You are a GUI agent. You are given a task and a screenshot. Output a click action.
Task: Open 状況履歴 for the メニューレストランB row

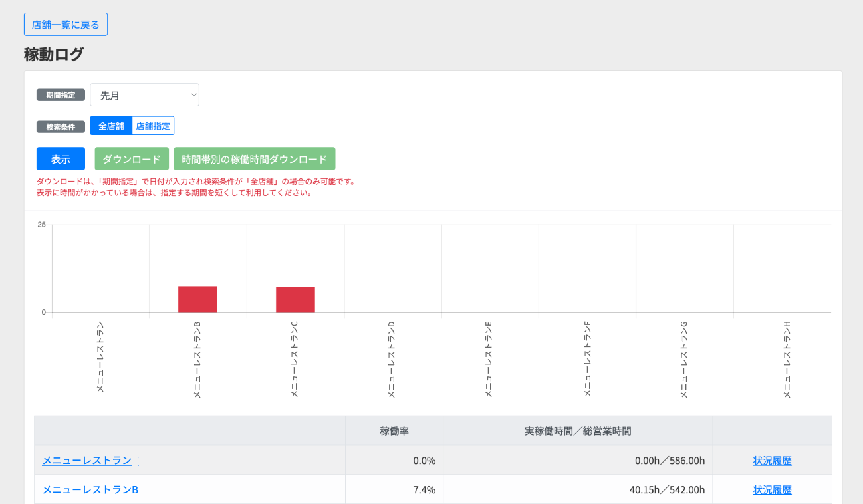click(772, 490)
